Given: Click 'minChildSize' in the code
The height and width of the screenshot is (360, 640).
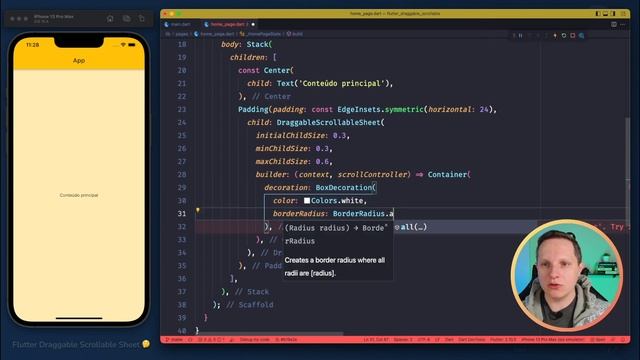Looking at the screenshot, I should (x=282, y=149).
